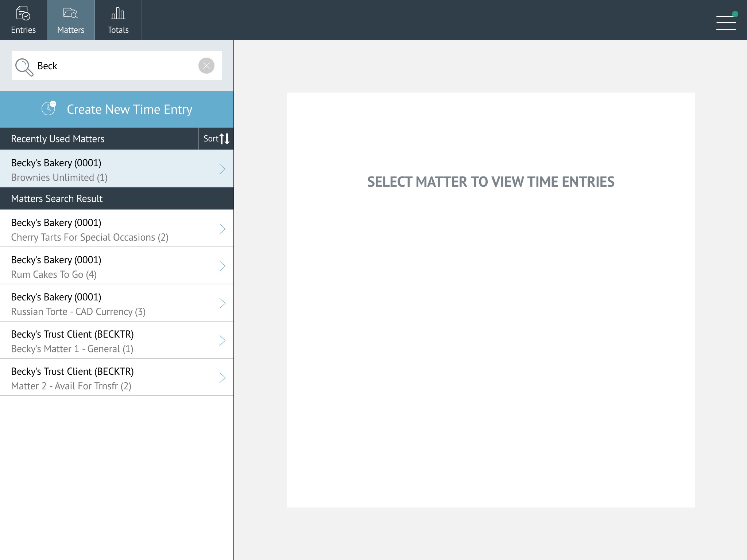Open the Russian Torte - CAD Currency chevron
The height and width of the screenshot is (560, 747).
click(x=222, y=303)
